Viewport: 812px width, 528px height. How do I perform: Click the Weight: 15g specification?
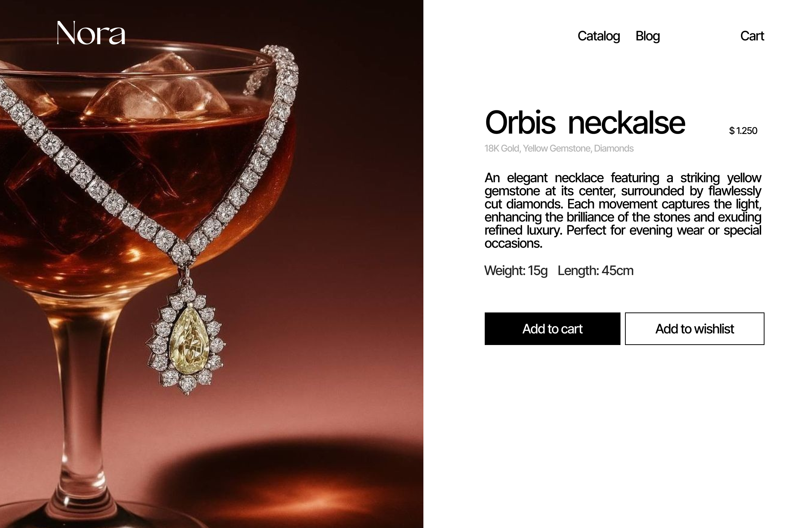coord(516,271)
